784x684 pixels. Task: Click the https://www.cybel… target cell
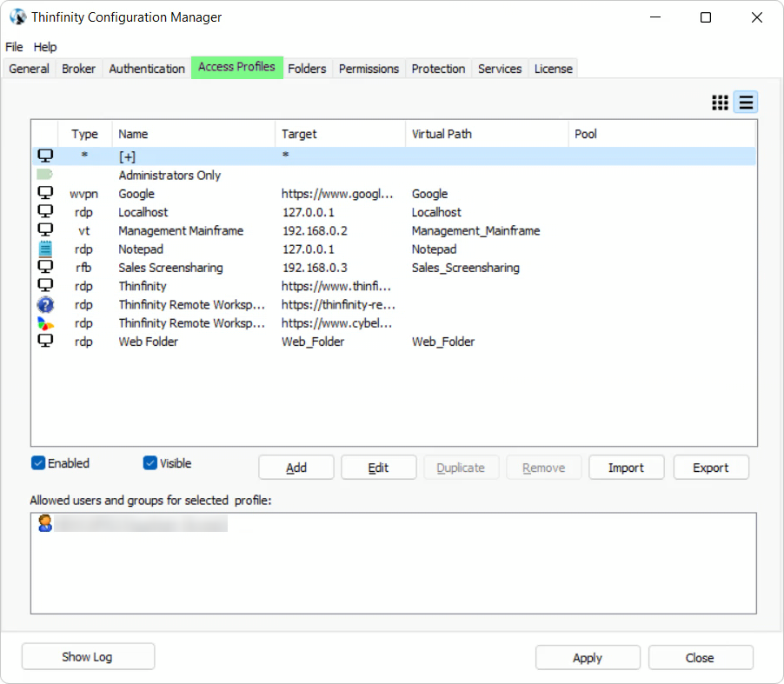[336, 323]
